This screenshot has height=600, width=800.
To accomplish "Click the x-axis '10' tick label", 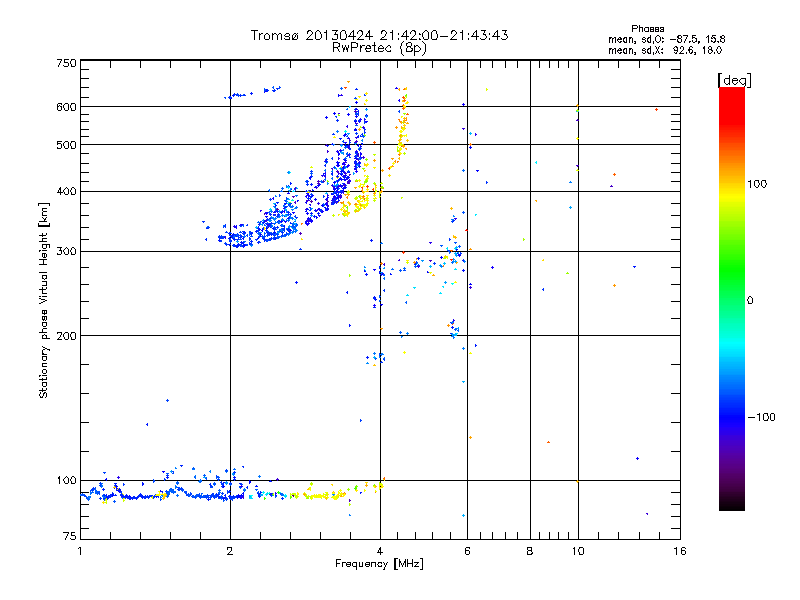I will coord(578,551).
